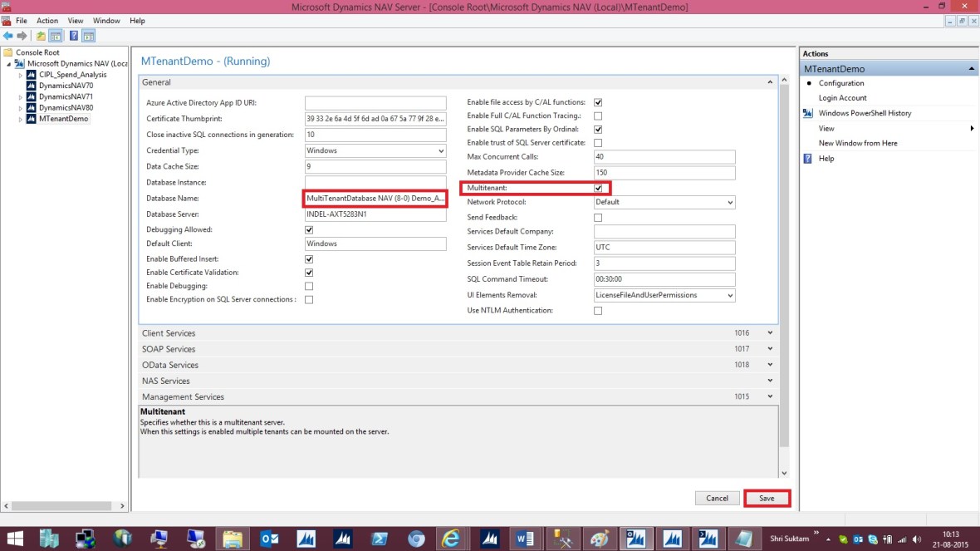Viewport: 980px width, 551px height.
Task: Toggle the Action pane visibility toolbar icon
Action: pyautogui.click(x=86, y=36)
